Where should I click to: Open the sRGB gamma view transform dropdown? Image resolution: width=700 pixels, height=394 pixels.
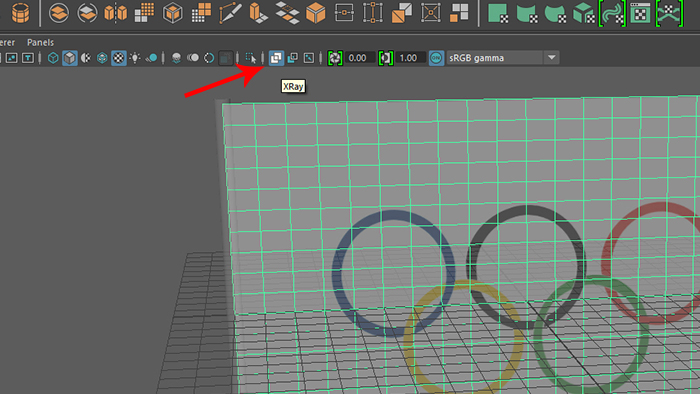[502, 58]
